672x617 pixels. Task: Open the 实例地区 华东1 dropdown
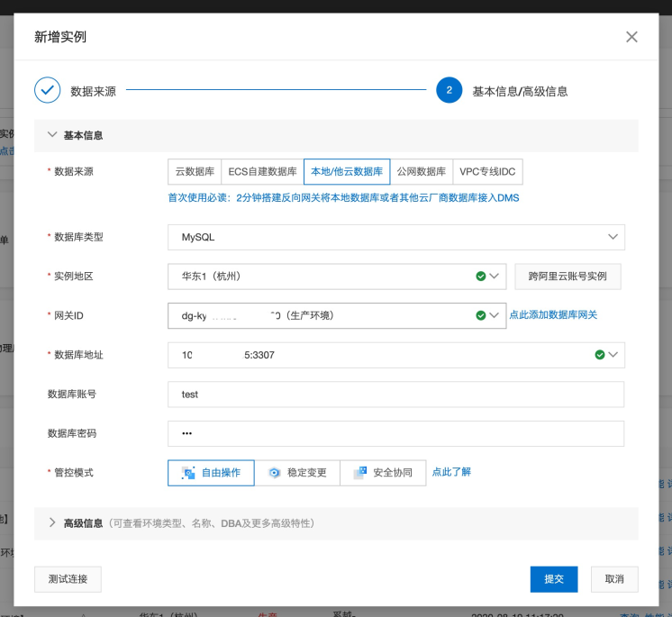click(x=337, y=277)
